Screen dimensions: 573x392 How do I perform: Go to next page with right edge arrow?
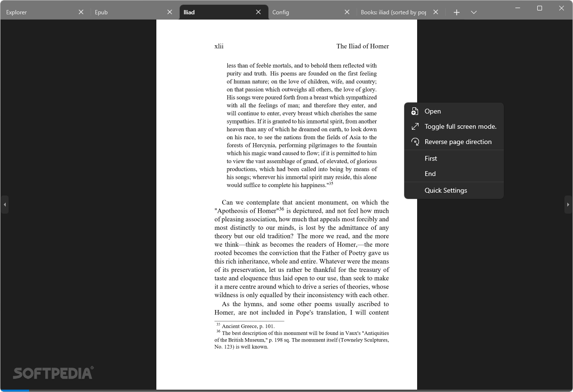[568, 205]
